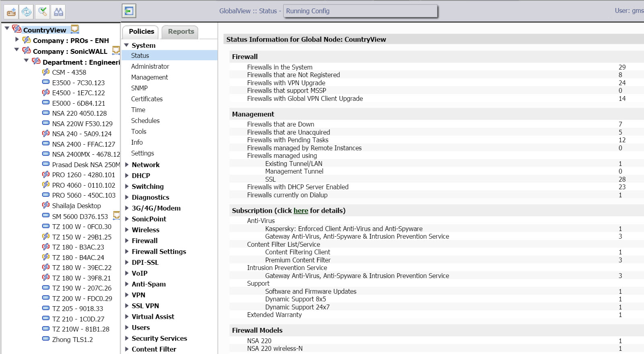This screenshot has height=354, width=644.
Task: Click the TZ 180 W - 39F8.21 unit icon
Action: click(x=46, y=278)
